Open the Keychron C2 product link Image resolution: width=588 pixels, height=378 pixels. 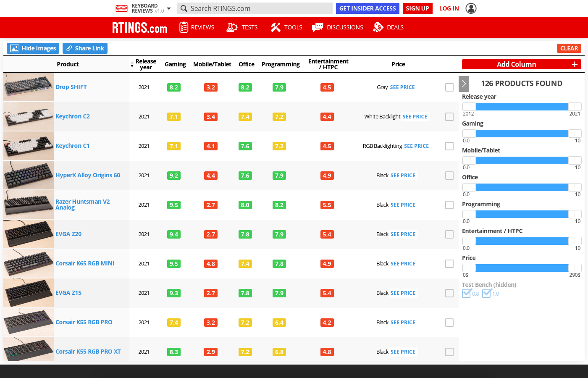tap(73, 116)
